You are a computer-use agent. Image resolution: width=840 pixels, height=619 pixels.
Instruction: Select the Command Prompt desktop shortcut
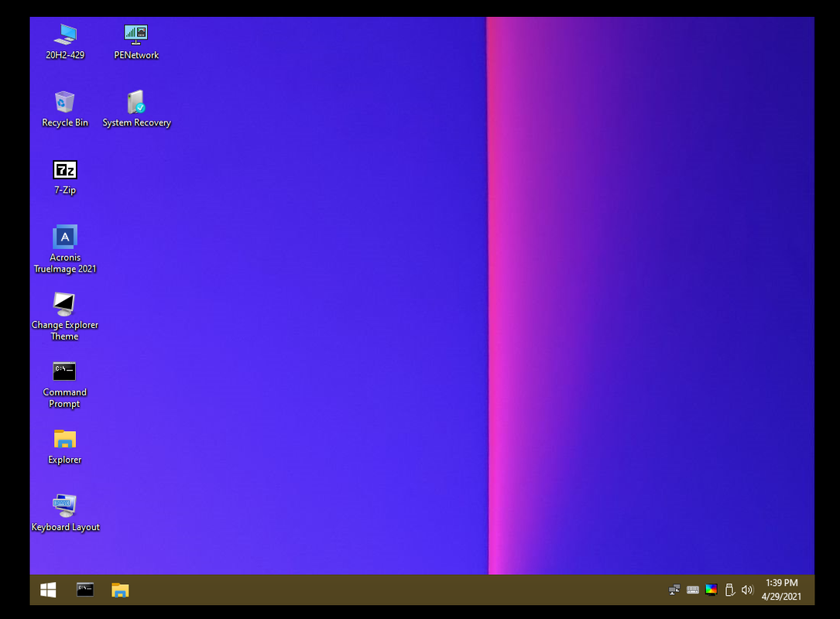(65, 385)
